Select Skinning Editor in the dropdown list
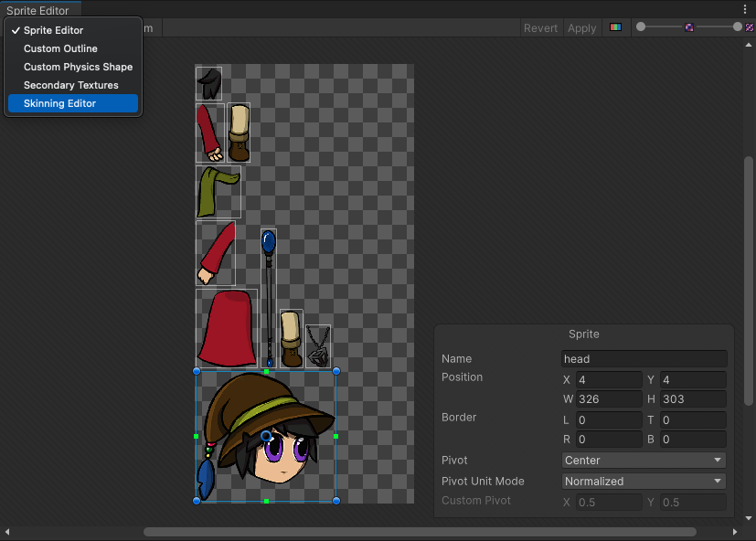Screen dimensions: 756x541 coord(59,103)
